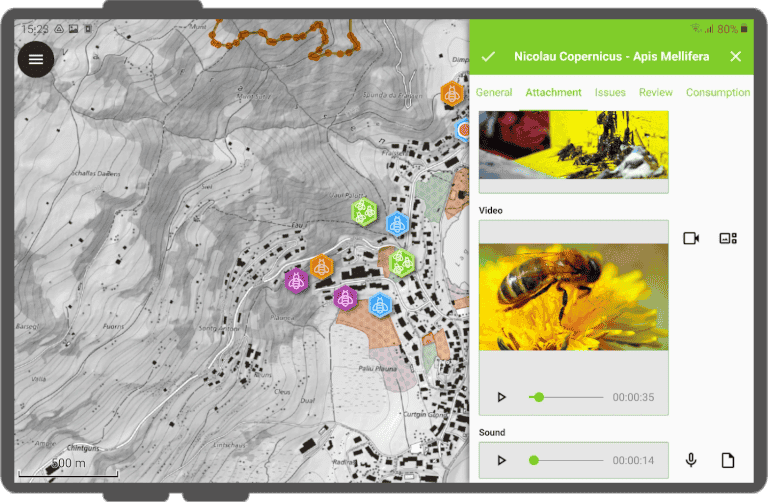Select the topmost orange bee marker on the map
The height and width of the screenshot is (502, 768).
452,94
